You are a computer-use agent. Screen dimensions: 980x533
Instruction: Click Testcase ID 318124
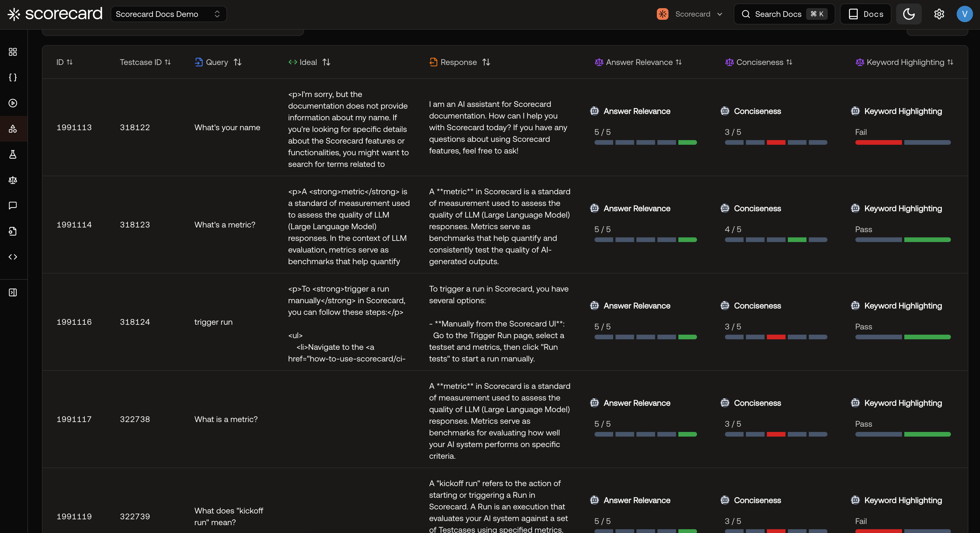pos(135,322)
